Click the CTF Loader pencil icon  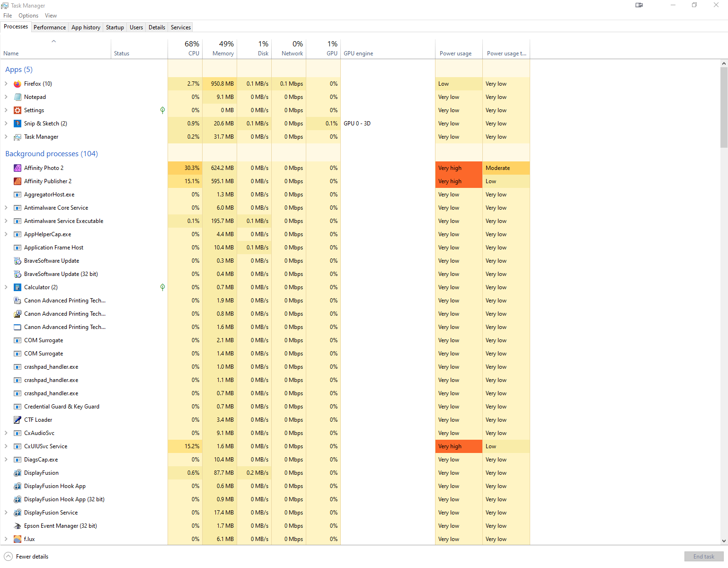click(x=17, y=419)
